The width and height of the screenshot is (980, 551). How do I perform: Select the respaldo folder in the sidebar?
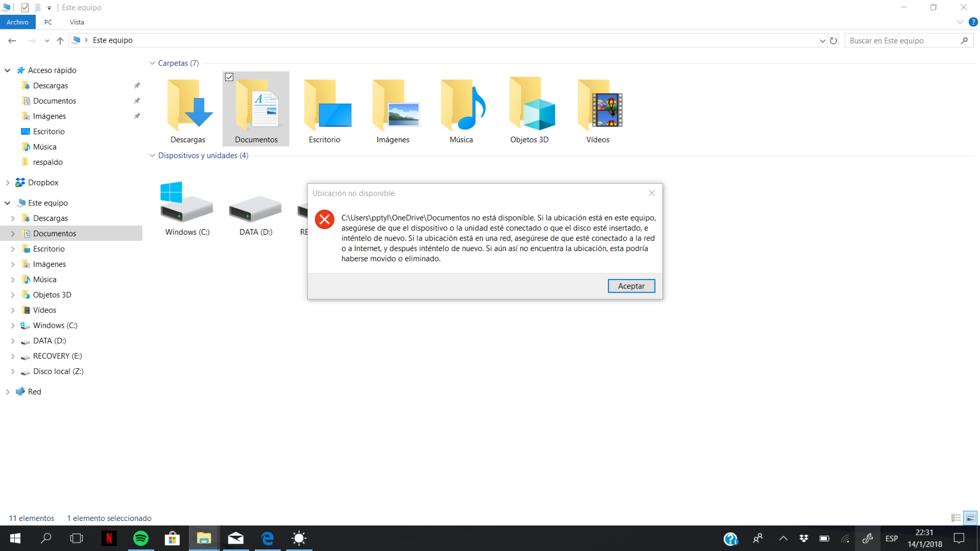(48, 162)
